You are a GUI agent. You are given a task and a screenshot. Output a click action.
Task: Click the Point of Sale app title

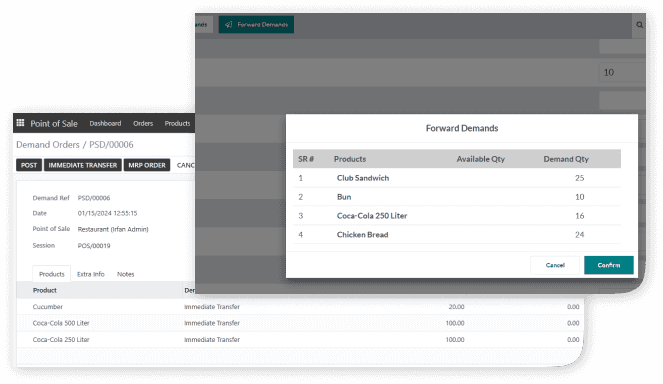coord(54,123)
